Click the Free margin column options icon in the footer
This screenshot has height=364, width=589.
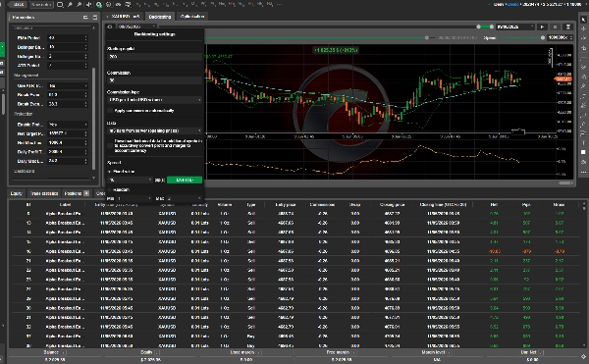coord(353,353)
